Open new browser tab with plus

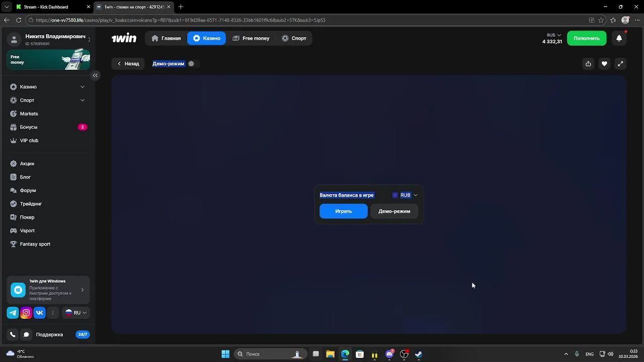point(181,7)
